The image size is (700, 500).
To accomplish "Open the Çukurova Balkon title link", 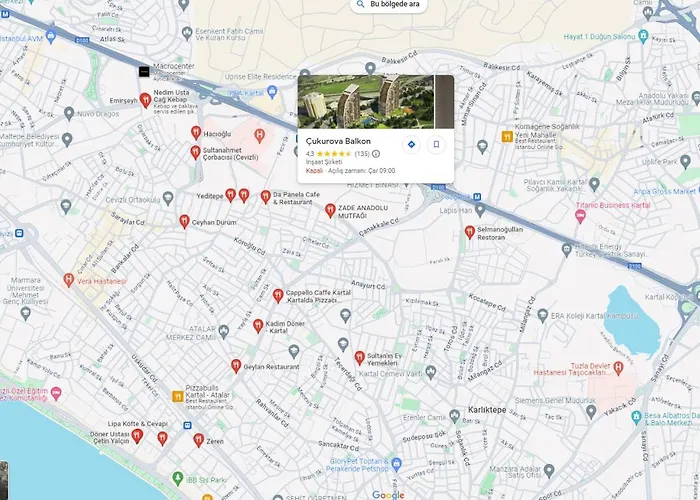I will click(338, 141).
